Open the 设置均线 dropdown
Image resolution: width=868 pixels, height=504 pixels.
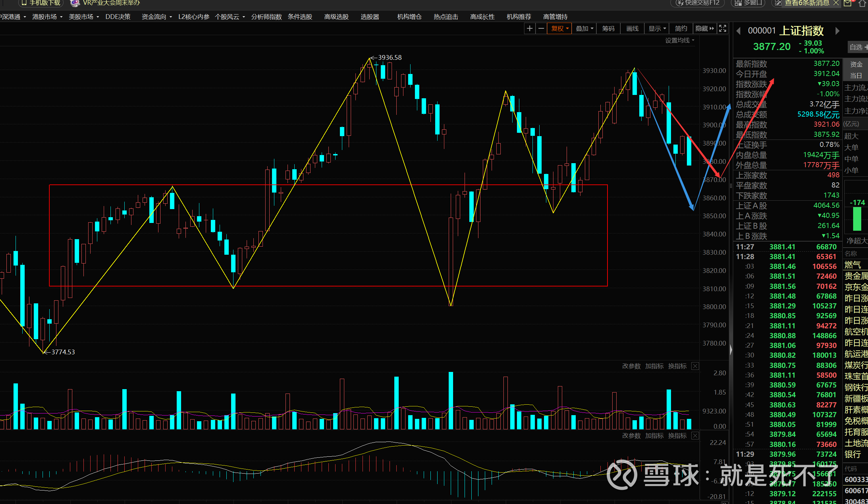pos(679,41)
